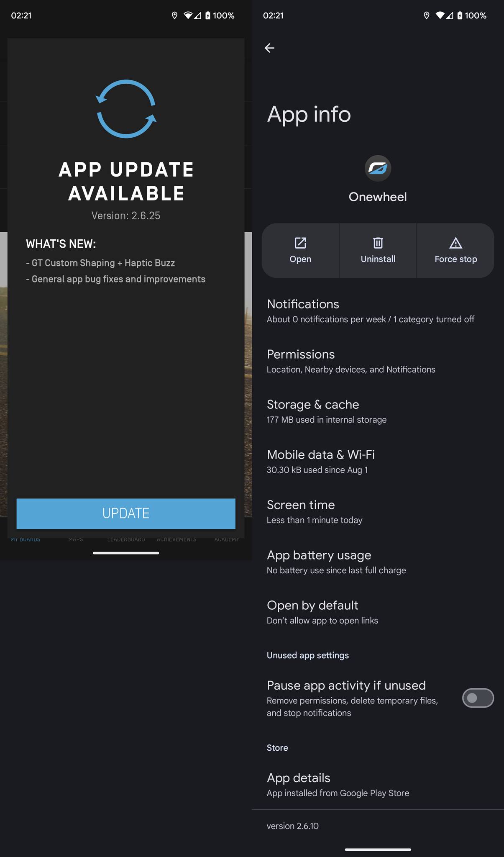This screenshot has width=504, height=857.
Task: Tap the Onewheel app logo icon
Action: point(378,168)
